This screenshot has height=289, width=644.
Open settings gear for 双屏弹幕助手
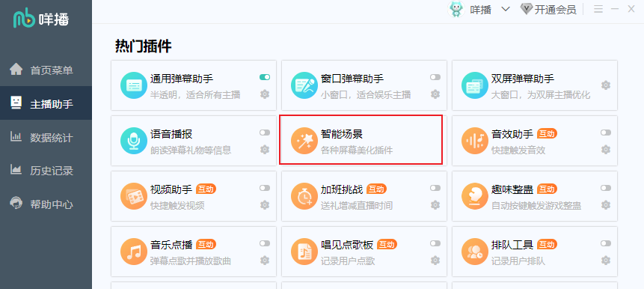[x=606, y=85]
